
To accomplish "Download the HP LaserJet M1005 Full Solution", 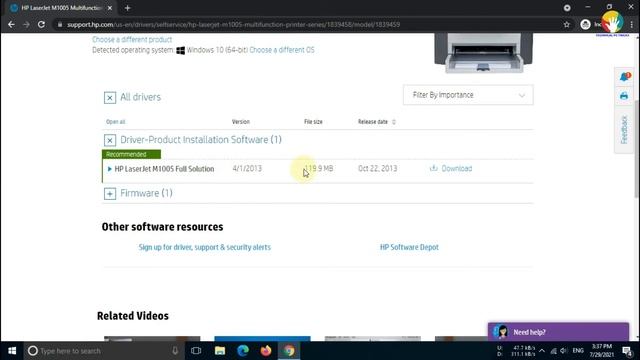I will [451, 169].
